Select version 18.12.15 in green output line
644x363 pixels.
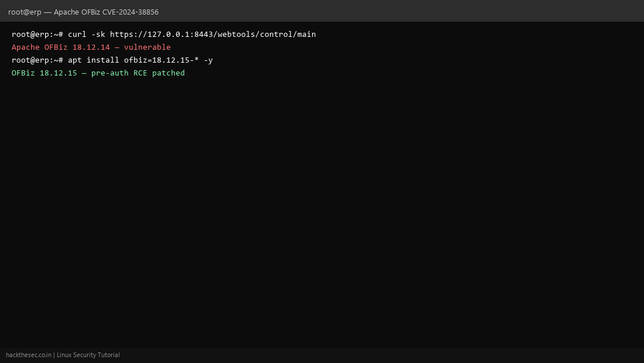(59, 73)
